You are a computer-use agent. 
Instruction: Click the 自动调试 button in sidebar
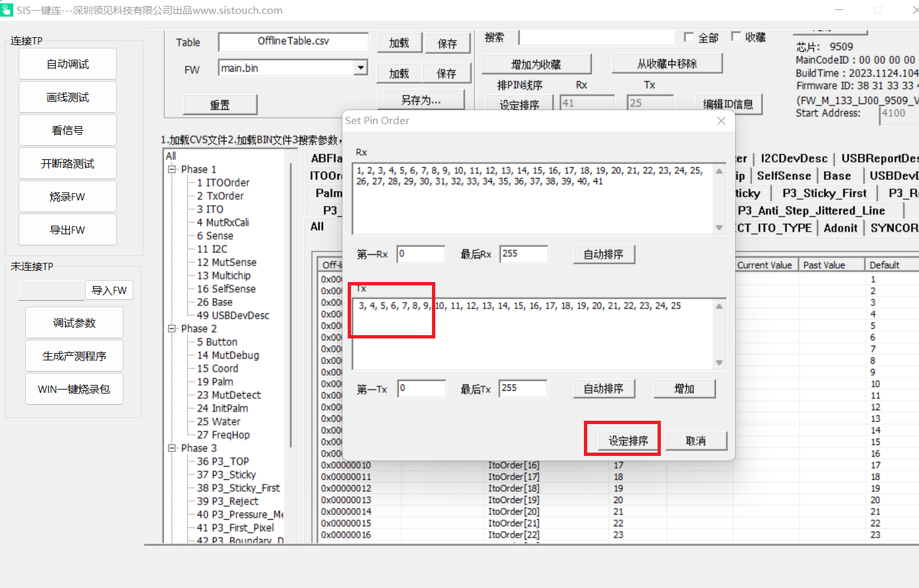point(68,64)
